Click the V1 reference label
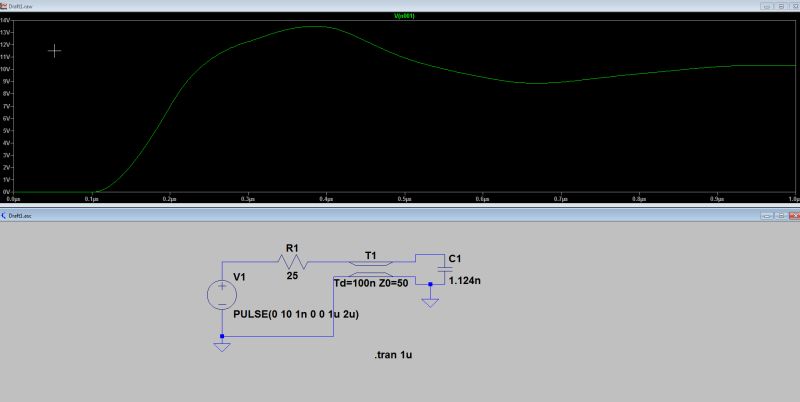 (239, 277)
